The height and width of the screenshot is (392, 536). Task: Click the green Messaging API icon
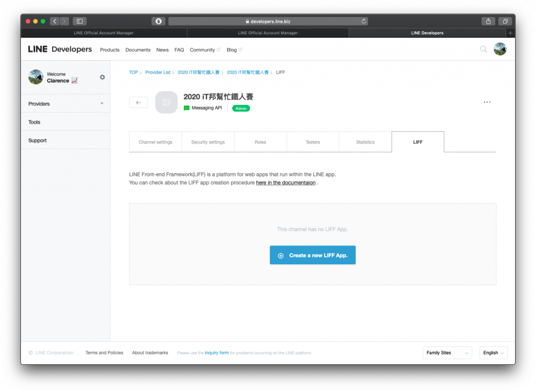[187, 108]
